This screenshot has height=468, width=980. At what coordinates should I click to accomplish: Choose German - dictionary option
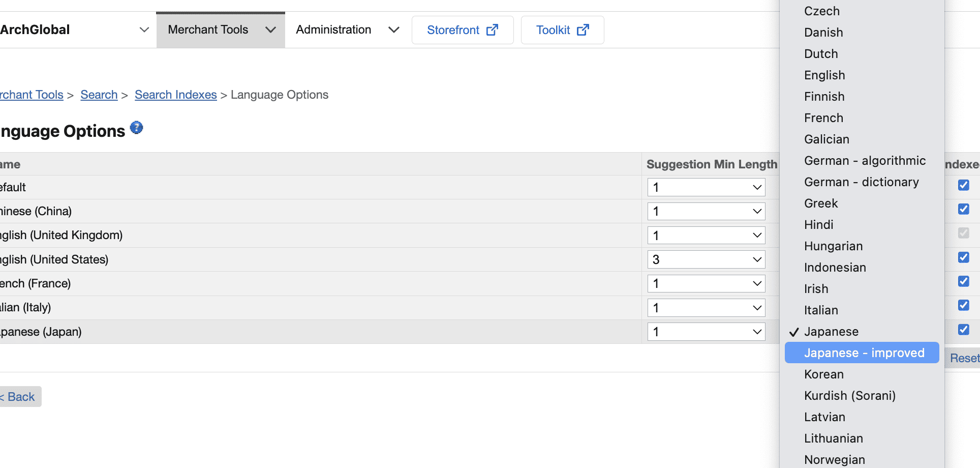[862, 182]
